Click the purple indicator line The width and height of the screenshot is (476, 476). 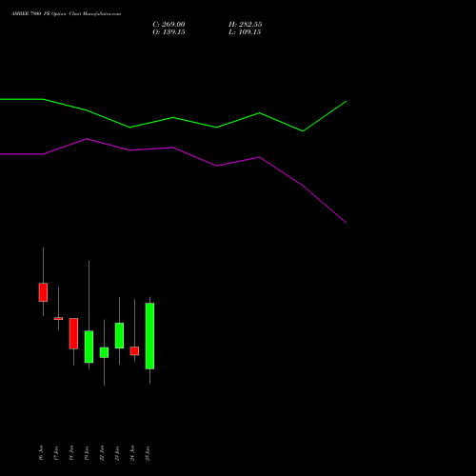(x=173, y=148)
